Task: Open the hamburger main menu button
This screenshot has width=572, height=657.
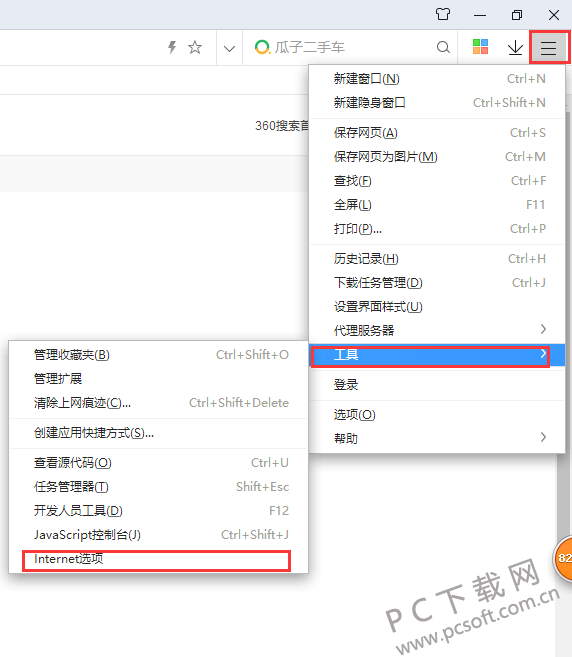Action: click(x=549, y=47)
